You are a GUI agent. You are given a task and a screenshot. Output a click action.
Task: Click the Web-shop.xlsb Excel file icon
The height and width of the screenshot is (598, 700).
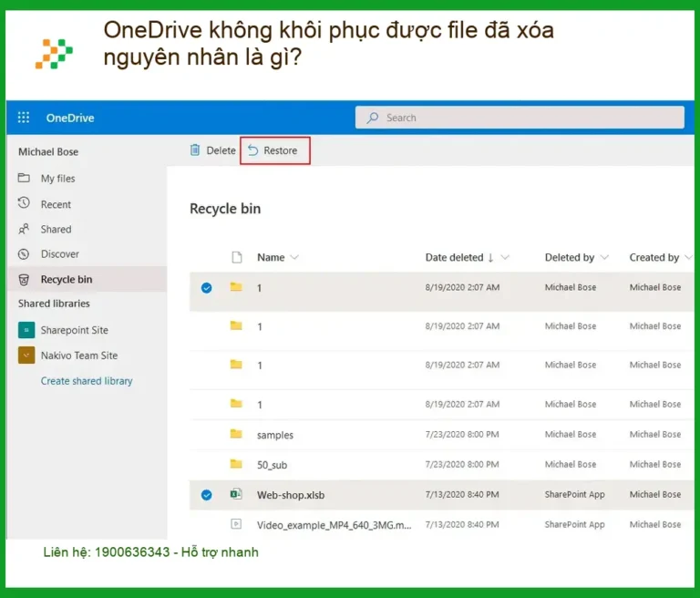coord(236,494)
